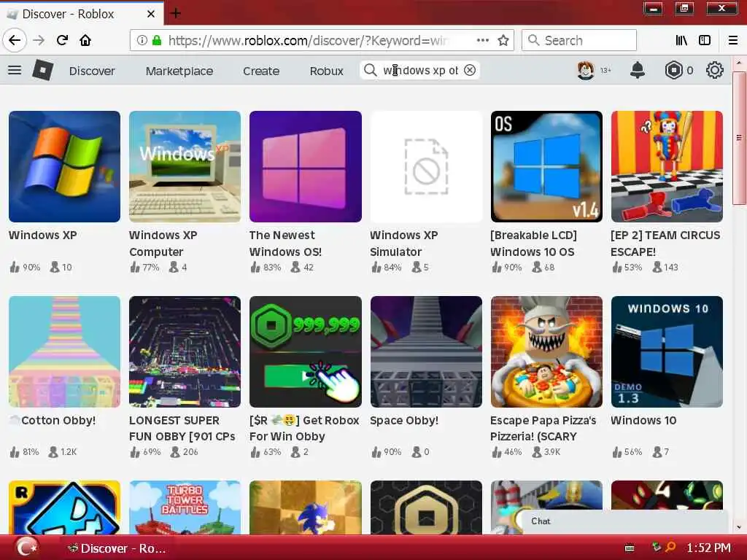
Task: Open the Roblox left navigation menu
Action: (15, 71)
